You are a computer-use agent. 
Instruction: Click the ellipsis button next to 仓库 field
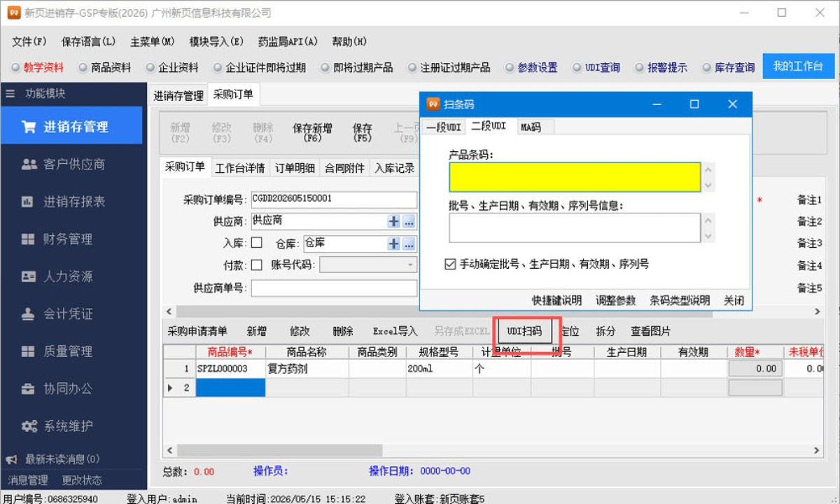[x=409, y=244]
